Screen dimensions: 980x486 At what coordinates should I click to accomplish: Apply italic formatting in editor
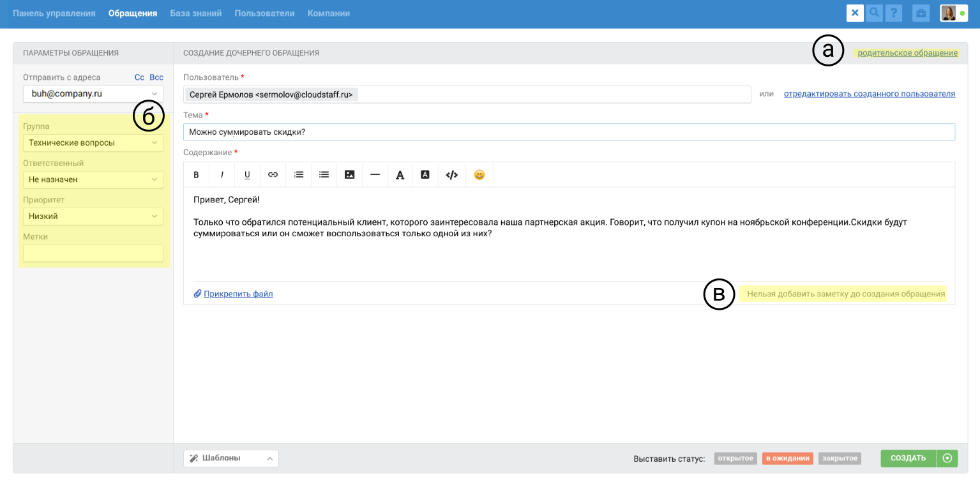222,175
